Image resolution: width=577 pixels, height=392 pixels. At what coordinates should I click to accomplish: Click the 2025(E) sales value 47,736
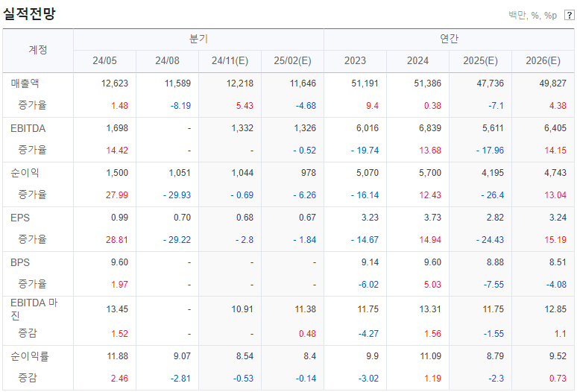491,83
